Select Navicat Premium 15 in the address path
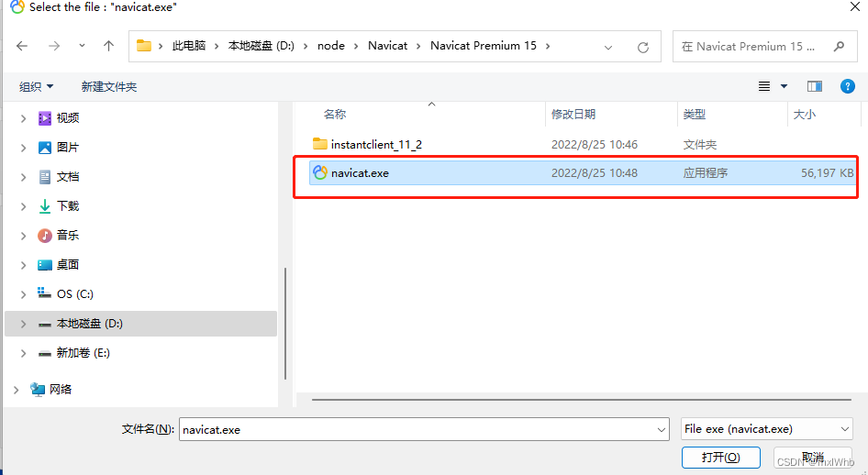This screenshot has width=868, height=475. pyautogui.click(x=484, y=46)
